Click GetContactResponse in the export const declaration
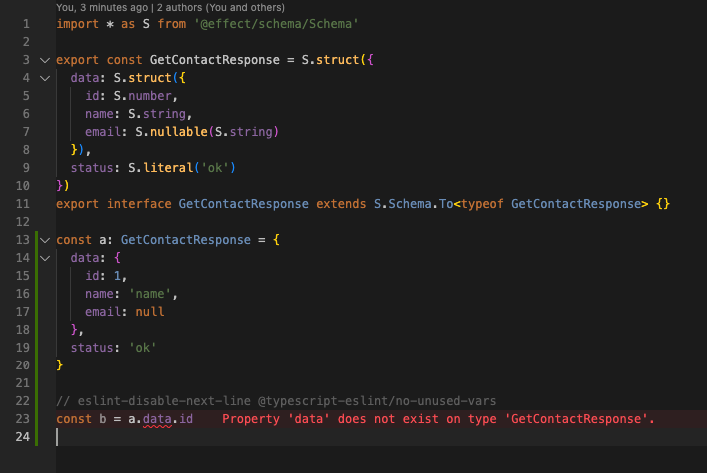707x473 pixels. click(215, 60)
